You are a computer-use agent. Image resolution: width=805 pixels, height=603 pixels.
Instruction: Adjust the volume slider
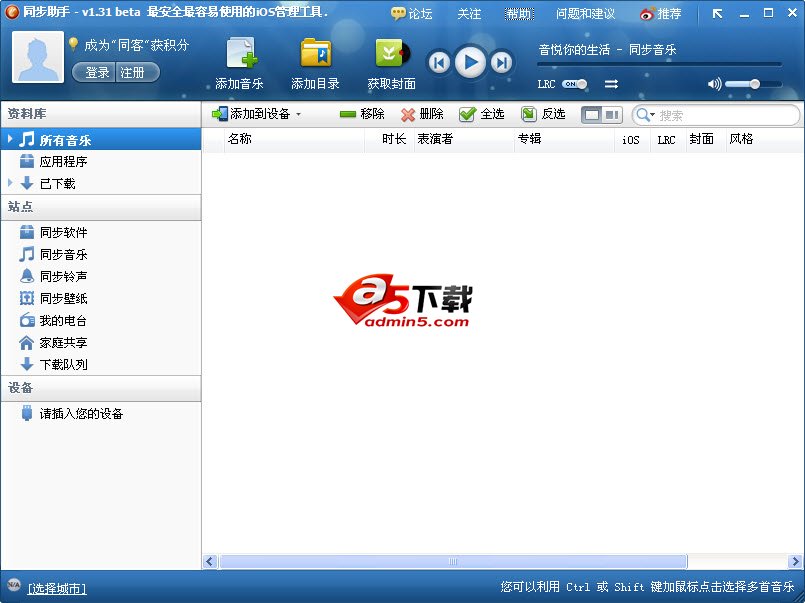point(754,84)
